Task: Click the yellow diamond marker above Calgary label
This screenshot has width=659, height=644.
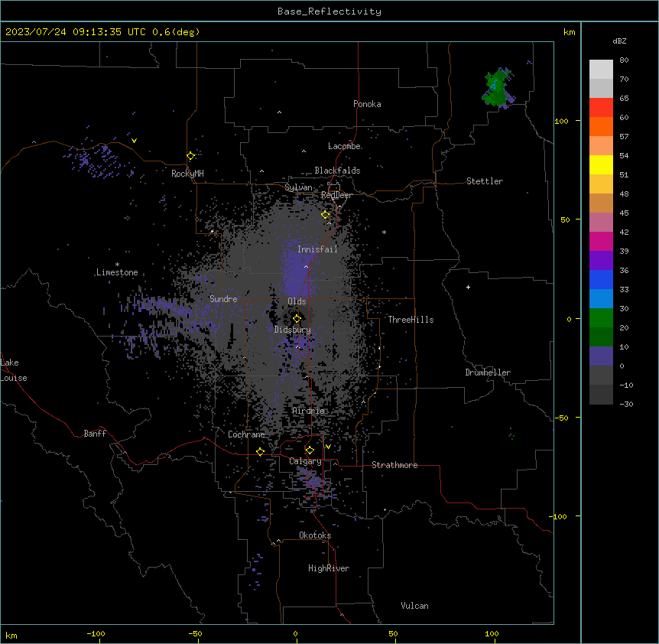Action: tap(310, 450)
